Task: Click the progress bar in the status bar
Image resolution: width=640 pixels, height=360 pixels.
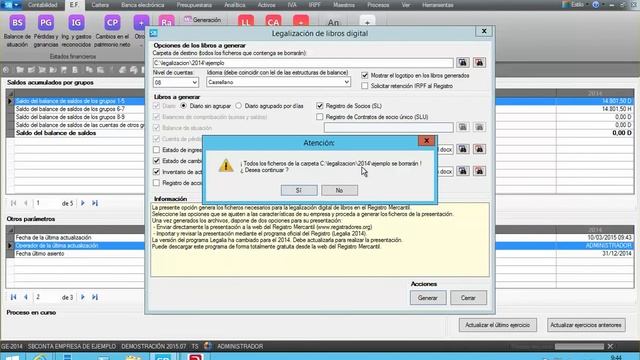Action: [579, 346]
